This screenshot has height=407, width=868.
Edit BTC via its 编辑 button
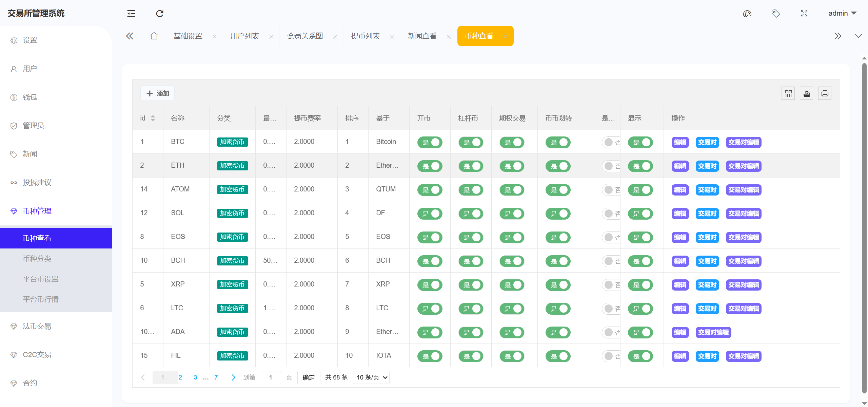pos(680,142)
